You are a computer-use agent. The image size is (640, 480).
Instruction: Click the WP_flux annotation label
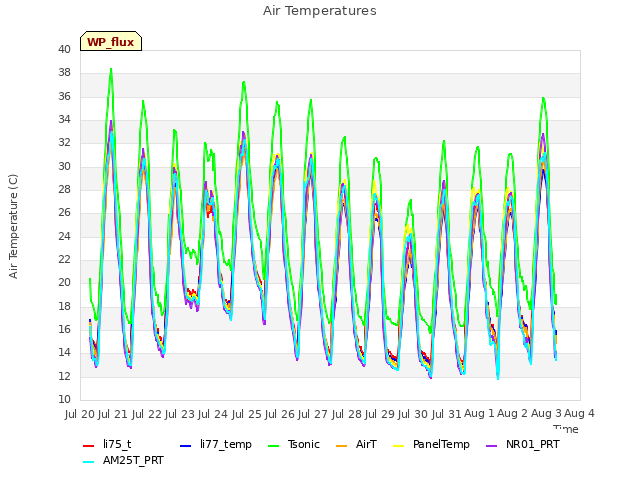[x=111, y=41]
